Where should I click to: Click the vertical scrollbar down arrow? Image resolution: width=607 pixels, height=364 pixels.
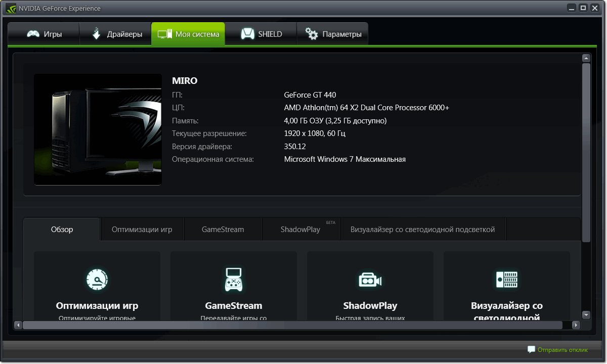point(586,315)
